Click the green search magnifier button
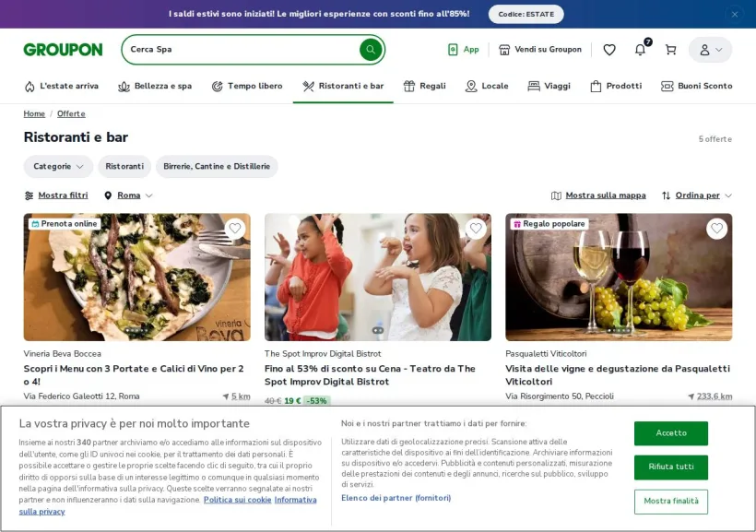Viewport: 756px width, 532px height. 371,49
